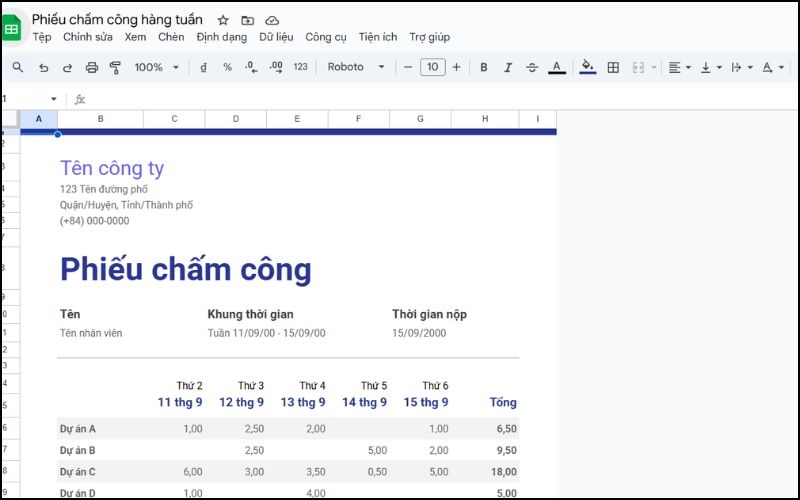Screen dimensions: 800x500
Task: Format as currency (đ)
Action: tap(204, 67)
